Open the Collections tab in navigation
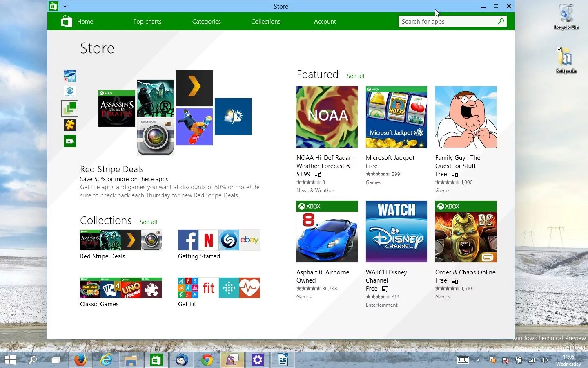 coord(265,22)
